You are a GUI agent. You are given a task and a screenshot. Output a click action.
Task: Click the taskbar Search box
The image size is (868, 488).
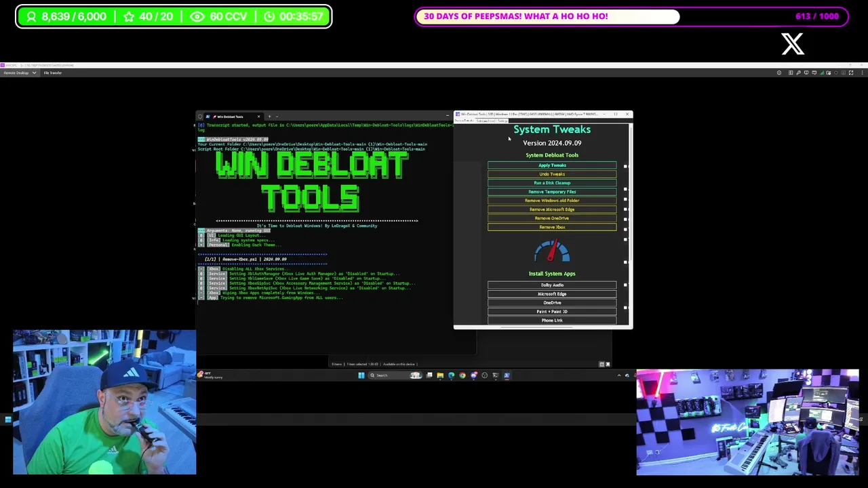pyautogui.click(x=395, y=375)
